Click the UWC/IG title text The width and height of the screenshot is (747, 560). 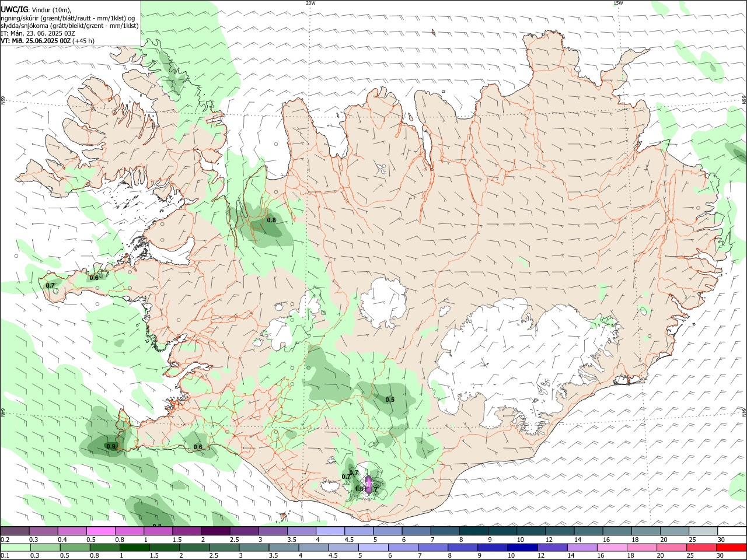(x=13, y=9)
